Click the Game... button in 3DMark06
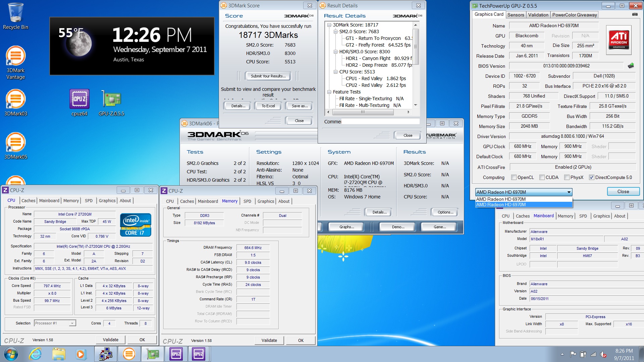The width and height of the screenshot is (644, 362). (x=439, y=227)
